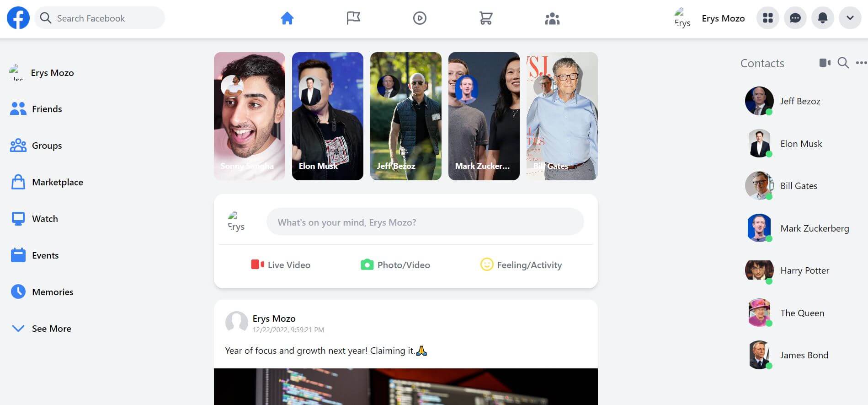Click the post timestamp 12/22/2022
Viewport: 868px width, 405px height.
[288, 330]
